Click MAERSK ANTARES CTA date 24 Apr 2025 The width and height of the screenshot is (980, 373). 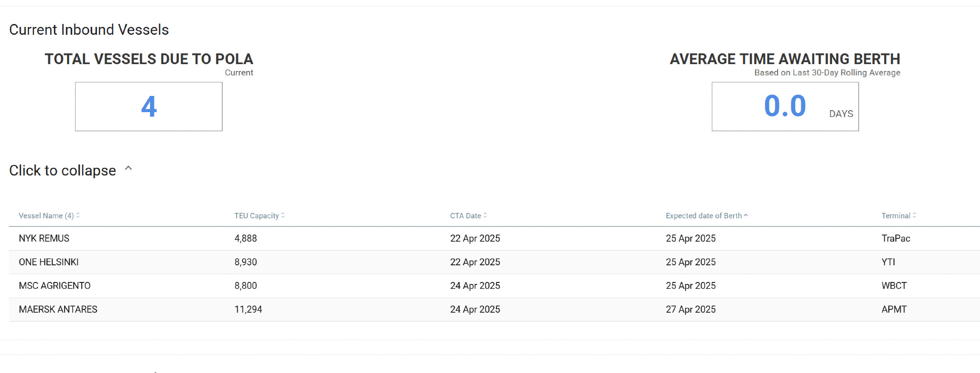(x=475, y=309)
